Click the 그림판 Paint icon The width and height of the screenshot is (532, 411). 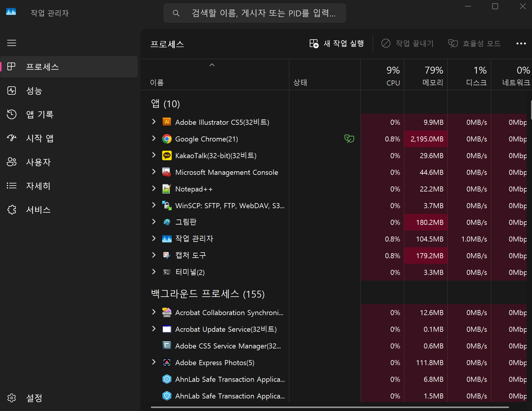(167, 222)
